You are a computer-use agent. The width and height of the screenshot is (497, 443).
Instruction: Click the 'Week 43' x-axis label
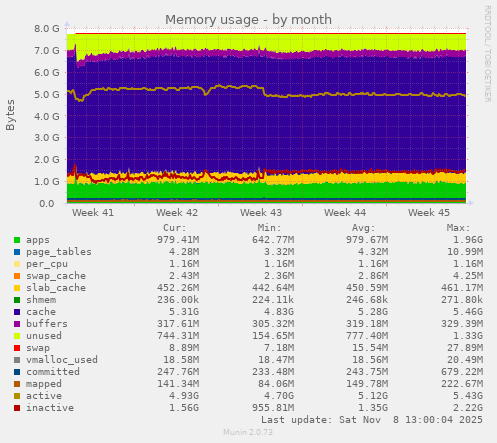pyautogui.click(x=261, y=213)
